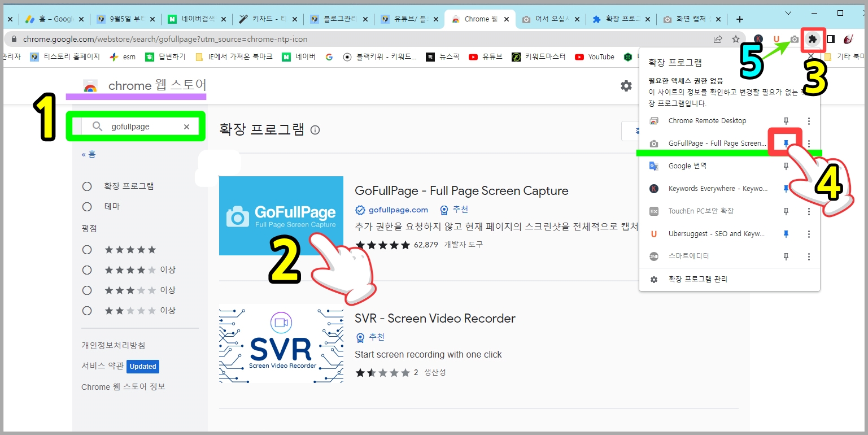Open the web store settings gear
868x435 pixels.
[x=626, y=86]
